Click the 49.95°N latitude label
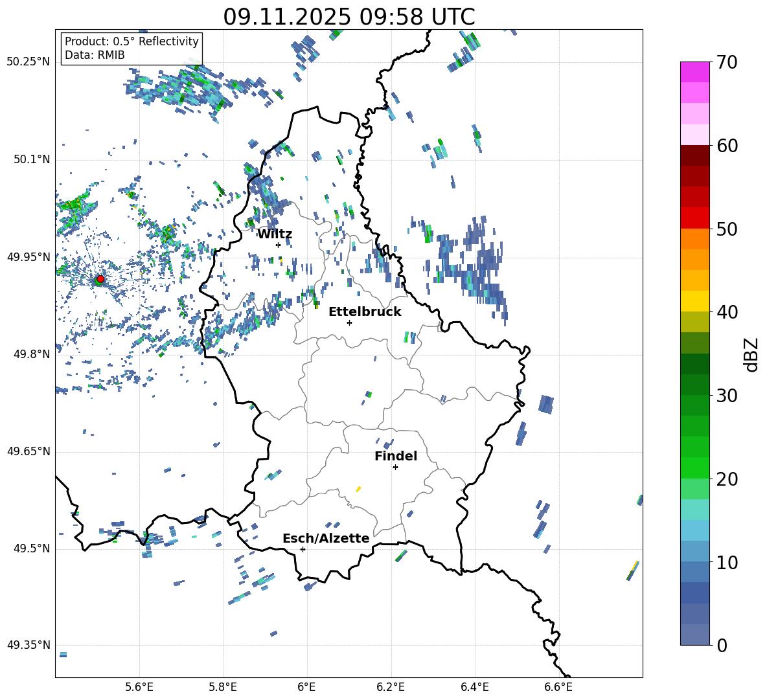Screen dimensions: 767x700 click(29, 256)
